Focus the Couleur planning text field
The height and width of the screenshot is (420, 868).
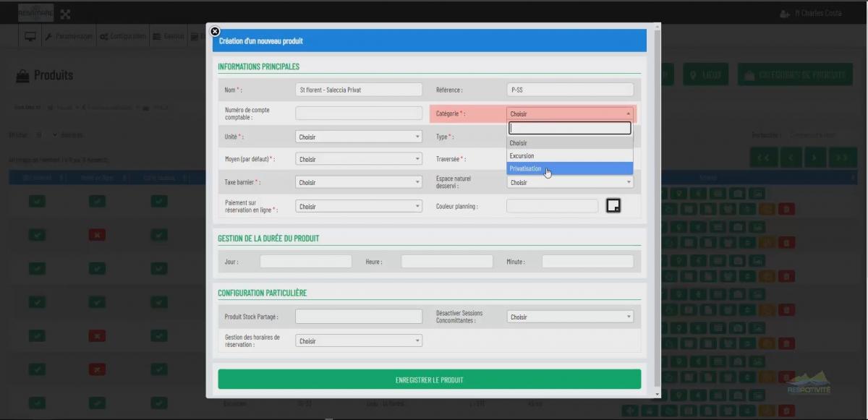click(x=553, y=206)
